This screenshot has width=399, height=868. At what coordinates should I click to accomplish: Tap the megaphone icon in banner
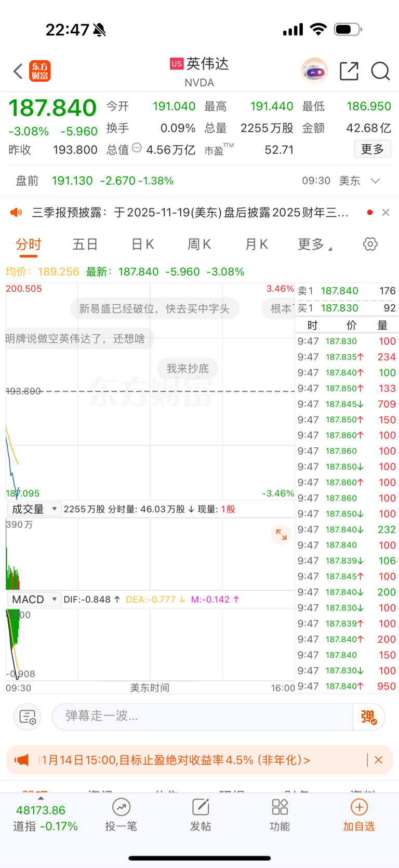pyautogui.click(x=21, y=760)
